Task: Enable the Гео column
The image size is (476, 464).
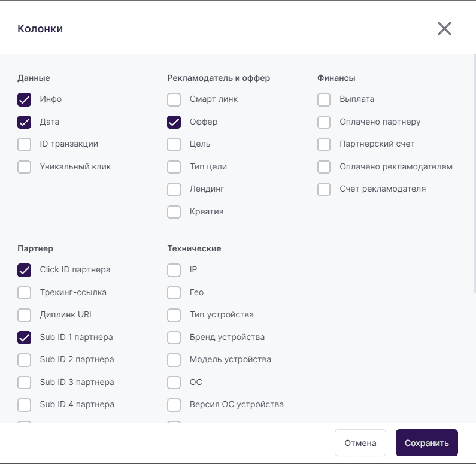Action: coord(174,293)
